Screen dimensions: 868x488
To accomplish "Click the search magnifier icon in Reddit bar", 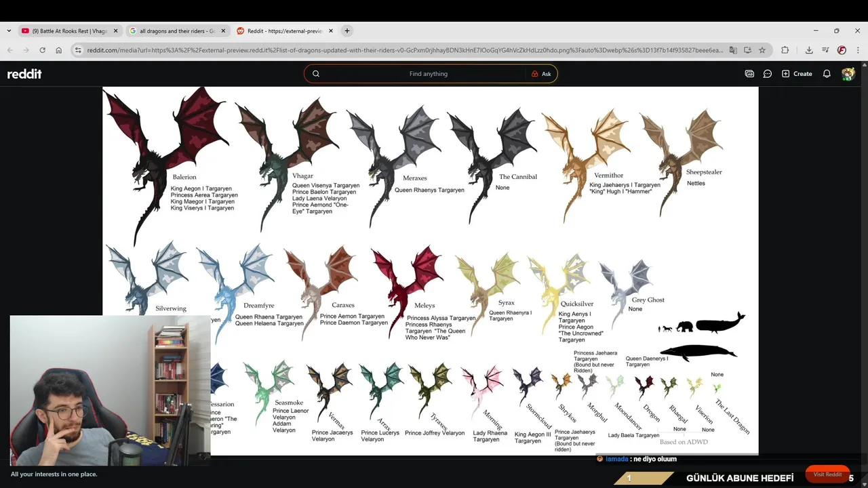I will [316, 74].
